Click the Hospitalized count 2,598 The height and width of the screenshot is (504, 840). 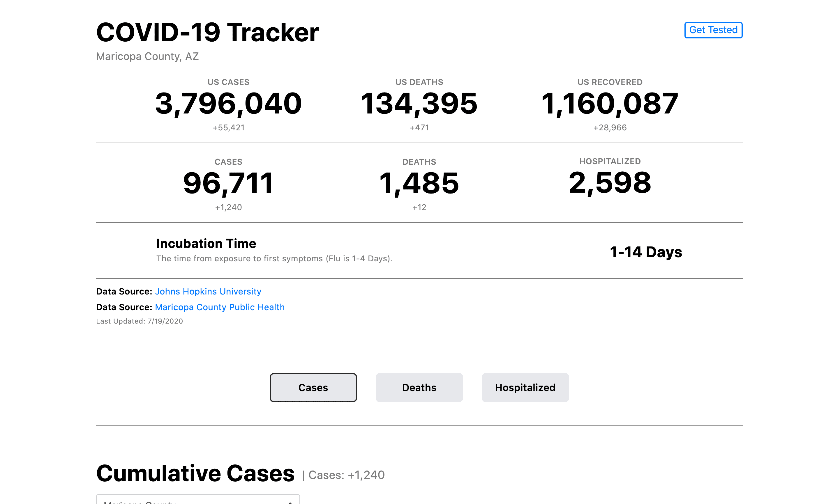pos(610,183)
